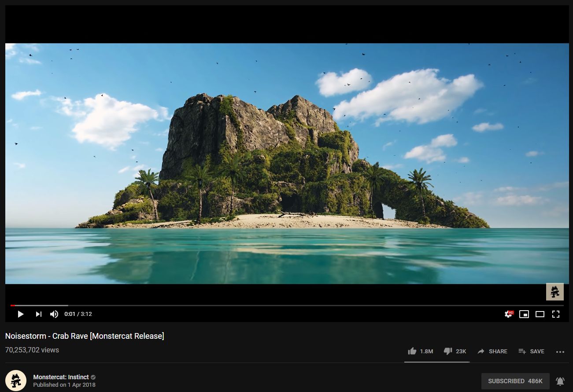Enable theater mode
Screen dimensions: 573x392
pos(540,314)
